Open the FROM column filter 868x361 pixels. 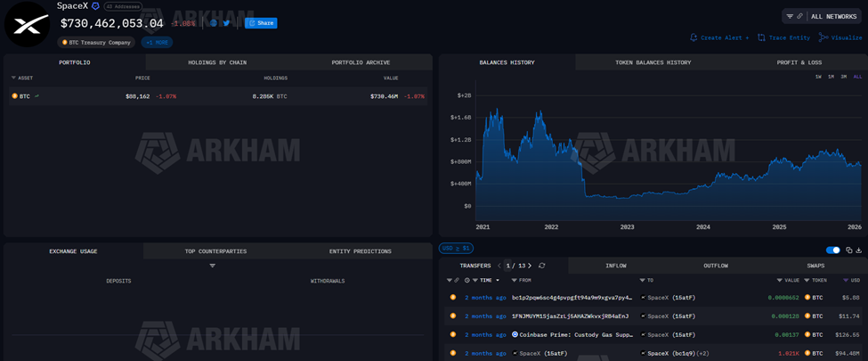point(515,280)
